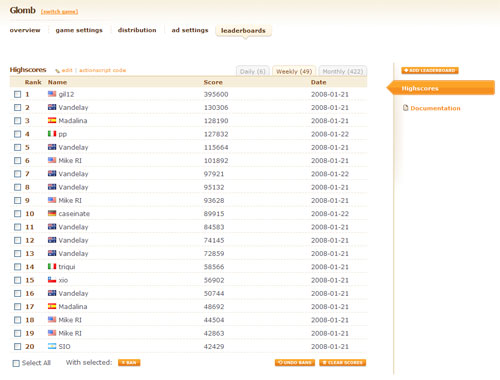The height and width of the screenshot is (380, 500).
Task: Open the overview tab
Action: (x=25, y=30)
